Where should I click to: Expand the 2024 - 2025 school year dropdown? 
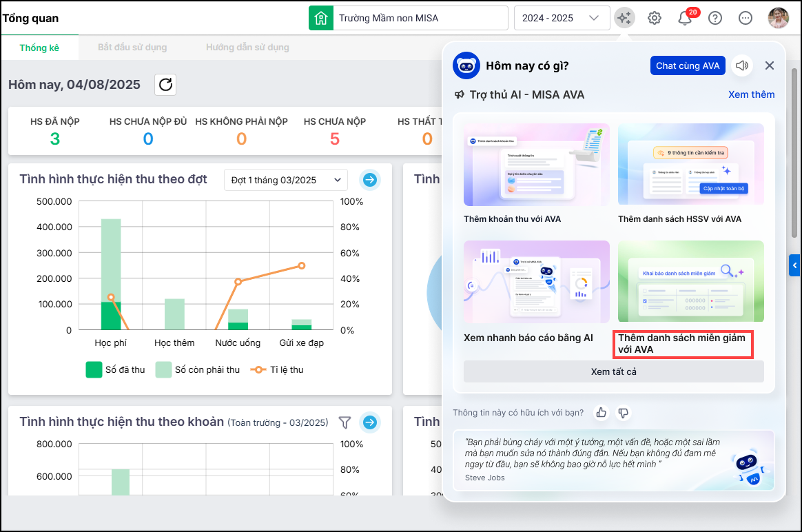coord(562,18)
